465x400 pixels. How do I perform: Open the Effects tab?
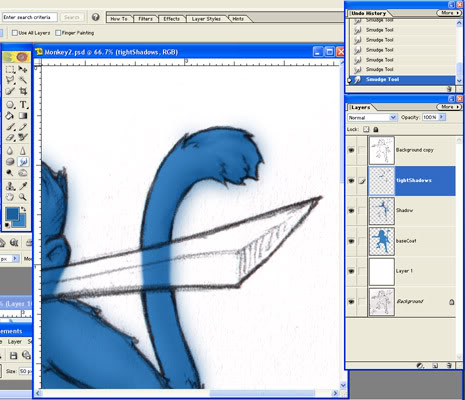pyautogui.click(x=172, y=19)
